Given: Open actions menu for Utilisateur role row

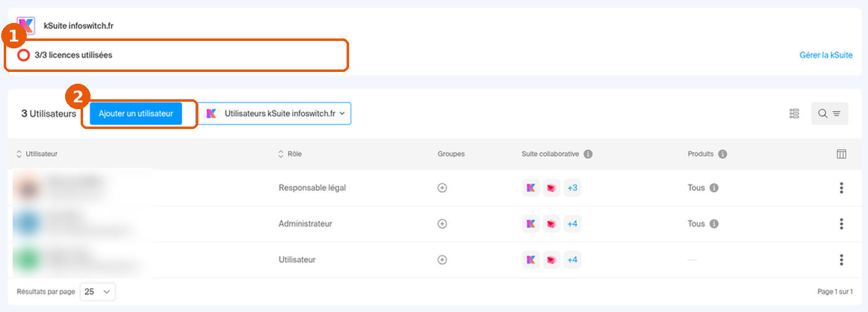Looking at the screenshot, I should click(x=841, y=260).
